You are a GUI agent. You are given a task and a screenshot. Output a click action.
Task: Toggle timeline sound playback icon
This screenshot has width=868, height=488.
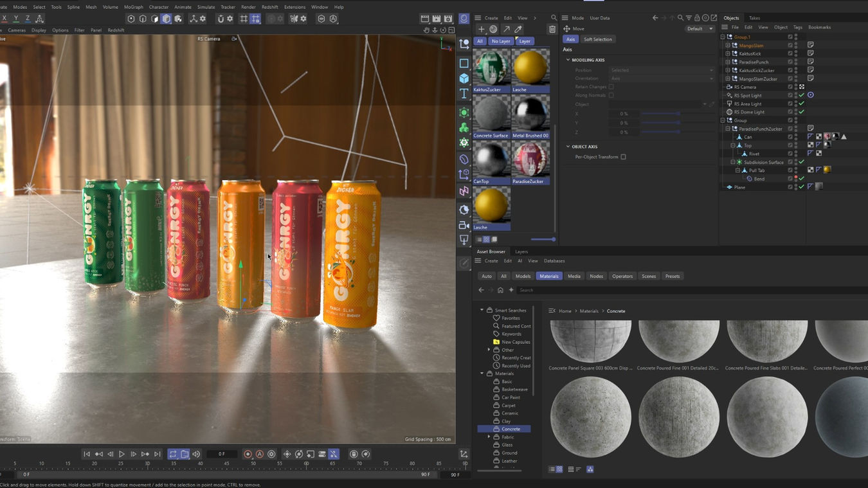point(196,454)
